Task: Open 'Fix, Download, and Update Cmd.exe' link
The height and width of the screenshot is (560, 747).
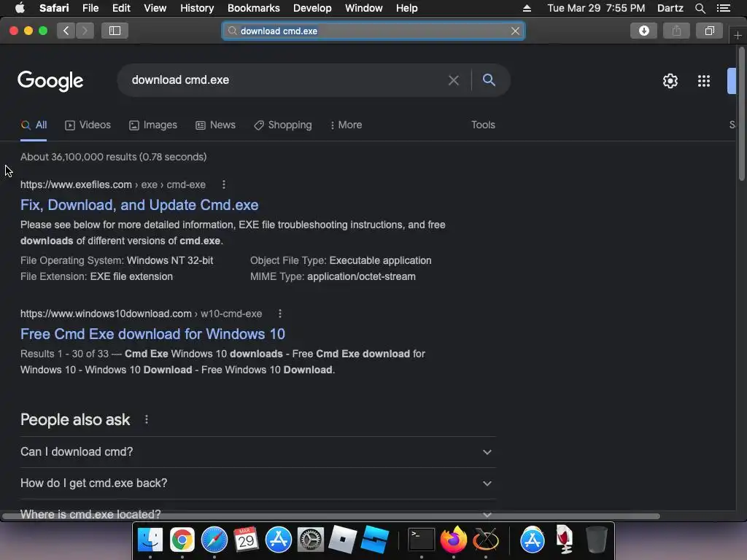Action: coord(139,205)
